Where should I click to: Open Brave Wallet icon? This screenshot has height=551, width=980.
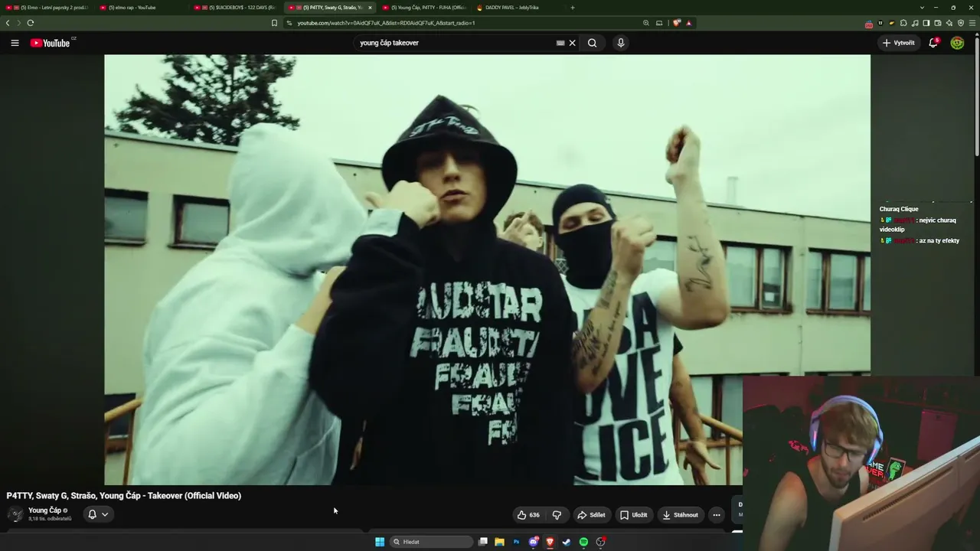[938, 23]
